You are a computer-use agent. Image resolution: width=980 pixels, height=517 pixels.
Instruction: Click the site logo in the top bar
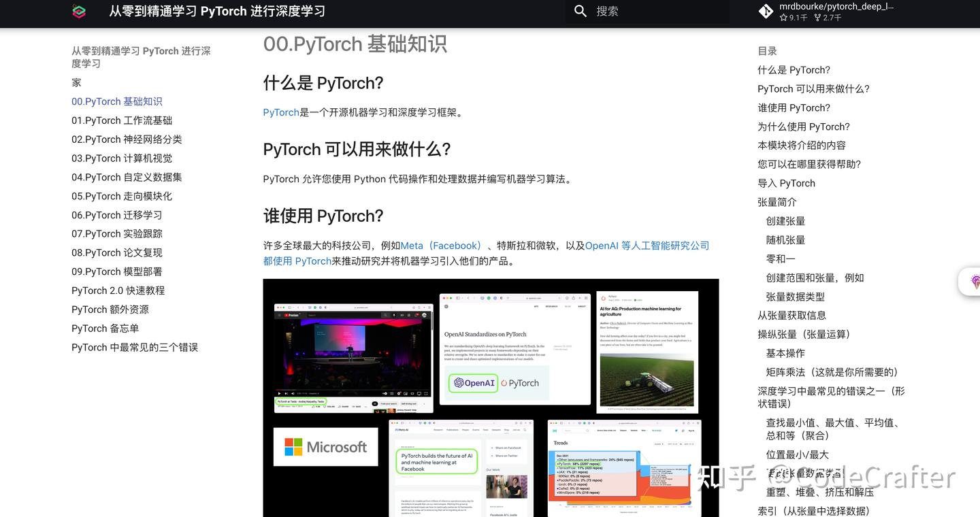click(x=79, y=11)
